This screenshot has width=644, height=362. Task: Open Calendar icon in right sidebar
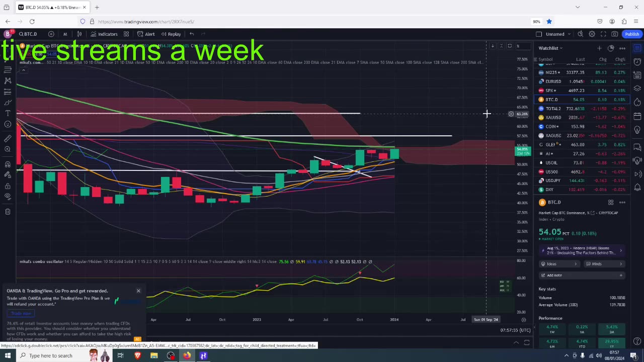(637, 116)
